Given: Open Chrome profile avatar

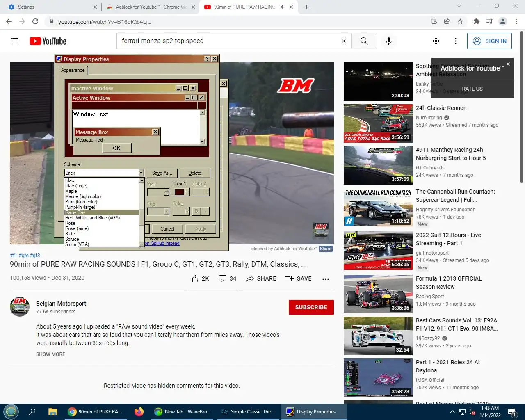Looking at the screenshot, I should tap(503, 21).
